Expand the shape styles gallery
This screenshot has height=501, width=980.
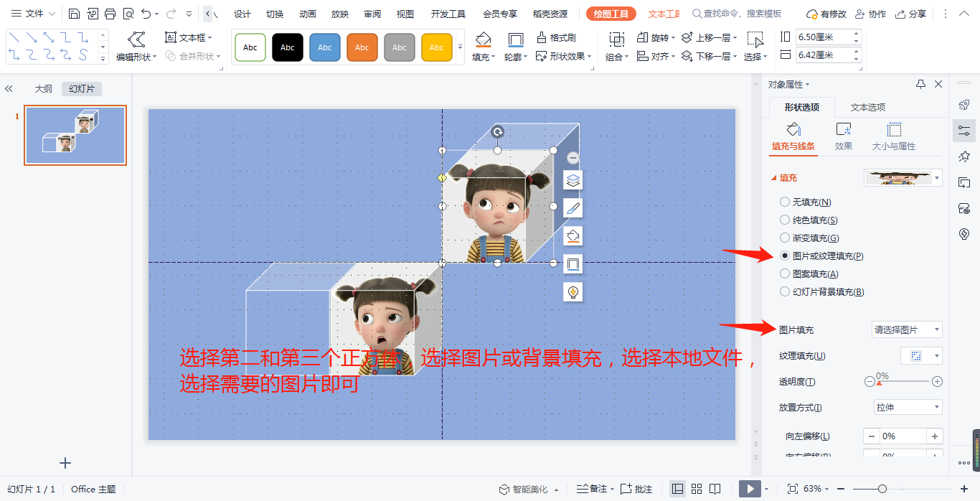(x=460, y=47)
